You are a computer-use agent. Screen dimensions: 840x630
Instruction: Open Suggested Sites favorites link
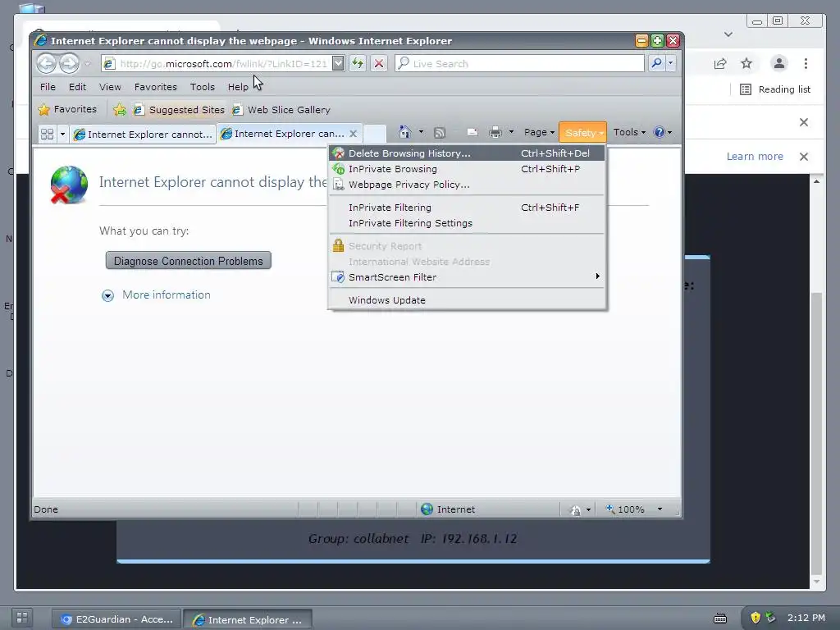coord(180,110)
